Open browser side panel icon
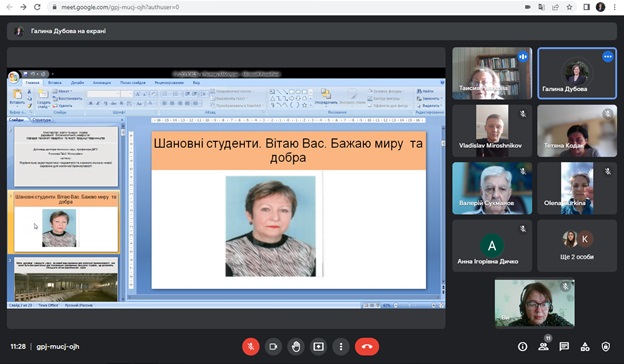The image size is (624, 364). click(586, 7)
